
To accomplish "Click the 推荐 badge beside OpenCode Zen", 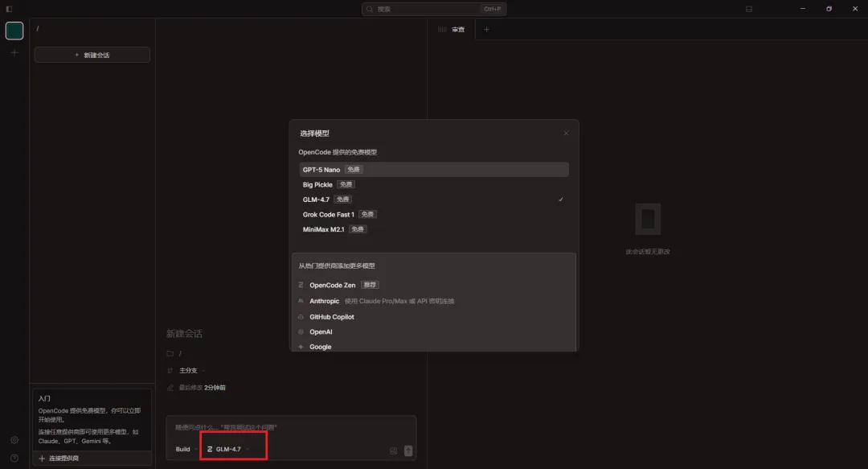I will coord(370,285).
